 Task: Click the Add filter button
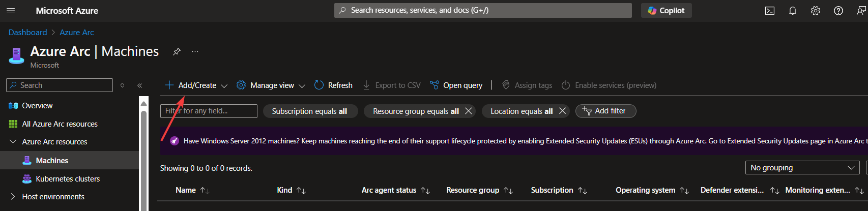[x=605, y=111]
